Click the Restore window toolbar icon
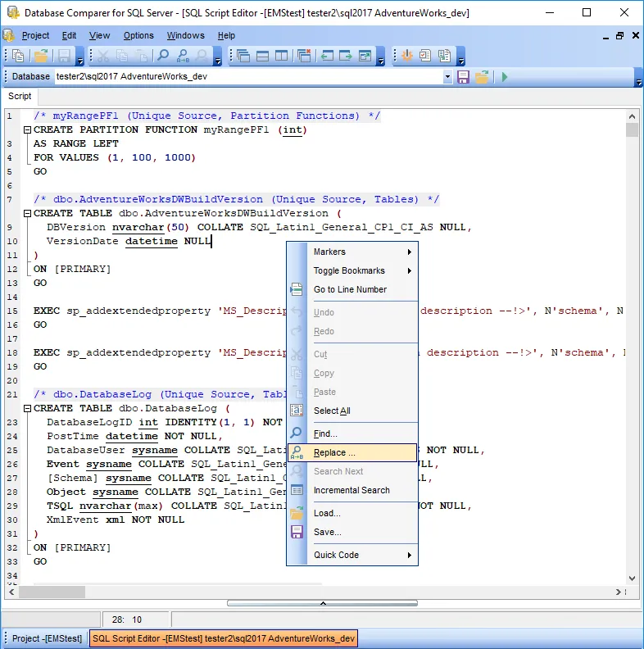Image resolution: width=644 pixels, height=649 pixels. pyautogui.click(x=365, y=56)
